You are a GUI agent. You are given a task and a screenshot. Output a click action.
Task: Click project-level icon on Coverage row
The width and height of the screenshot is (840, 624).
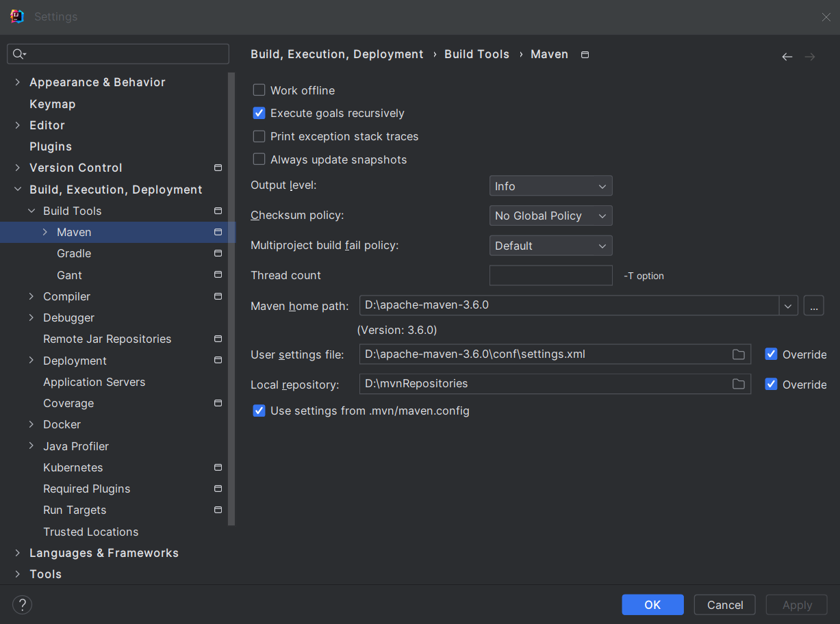pyautogui.click(x=218, y=403)
